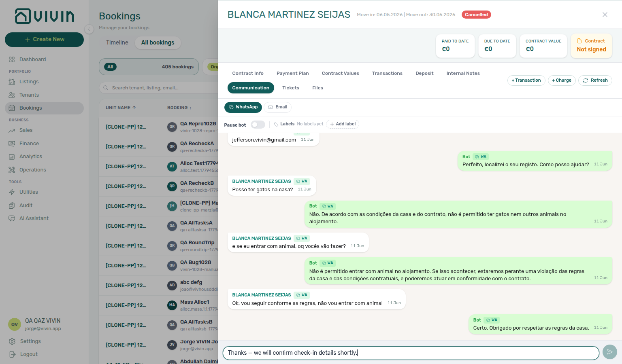Click the Alloc Test avatar badge AT

coord(172,166)
